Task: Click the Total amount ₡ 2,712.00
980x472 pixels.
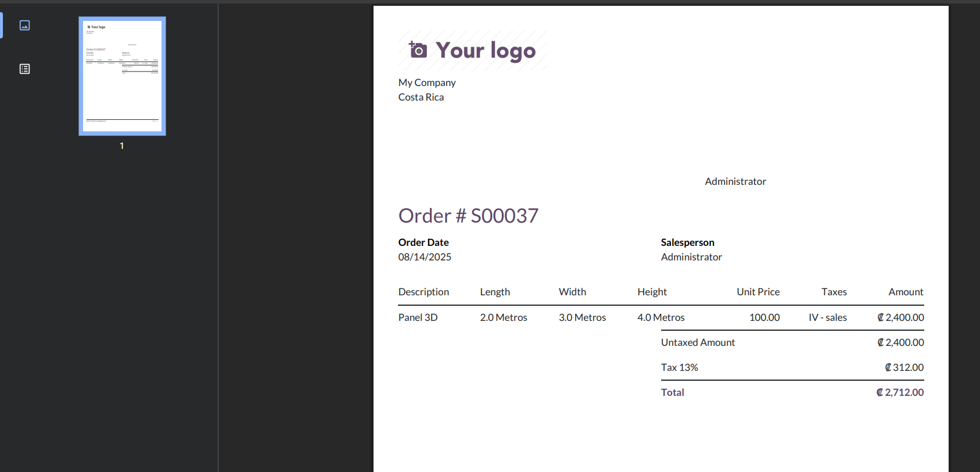Action: click(900, 392)
